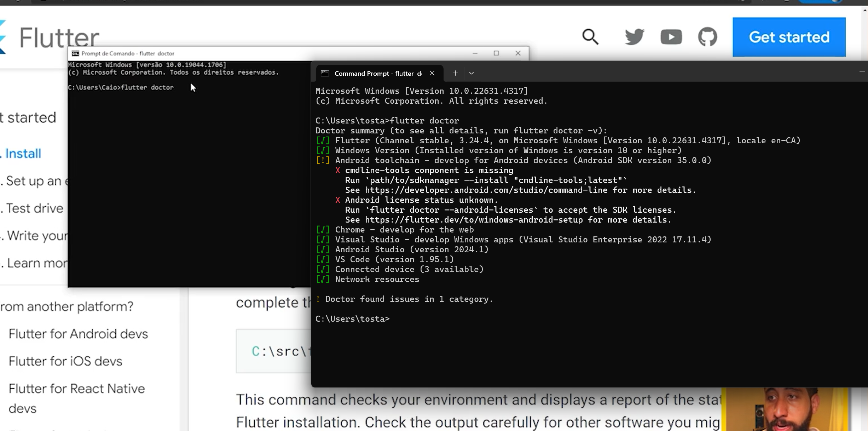Open the Test drive sidebar link
The image size is (868, 431).
35,208
